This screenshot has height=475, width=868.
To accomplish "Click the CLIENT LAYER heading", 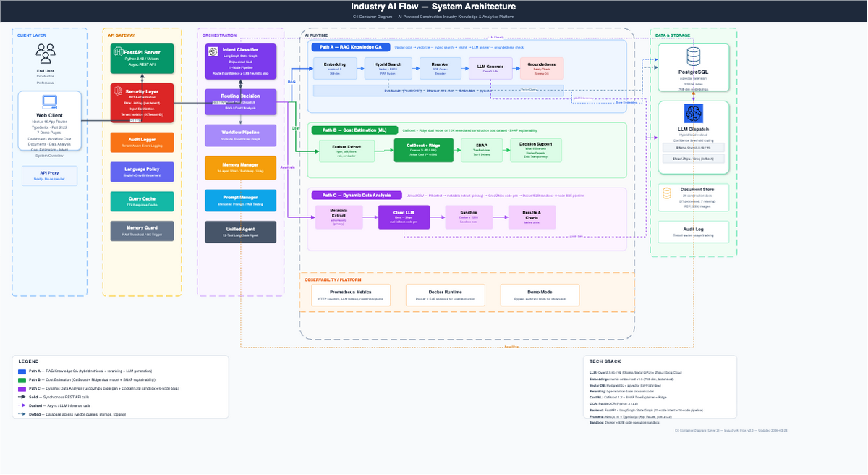I will [30, 35].
